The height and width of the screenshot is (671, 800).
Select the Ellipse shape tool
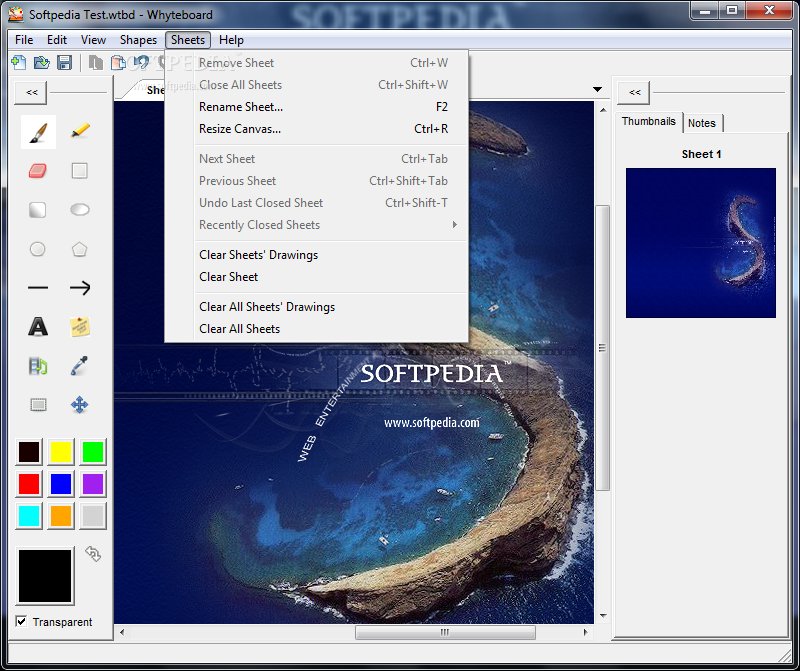coord(80,210)
